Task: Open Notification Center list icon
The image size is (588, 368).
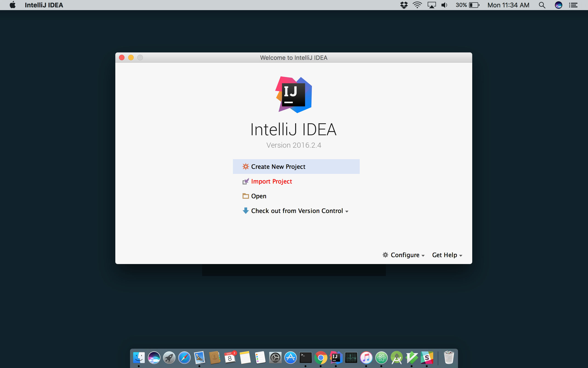Action: pyautogui.click(x=573, y=5)
